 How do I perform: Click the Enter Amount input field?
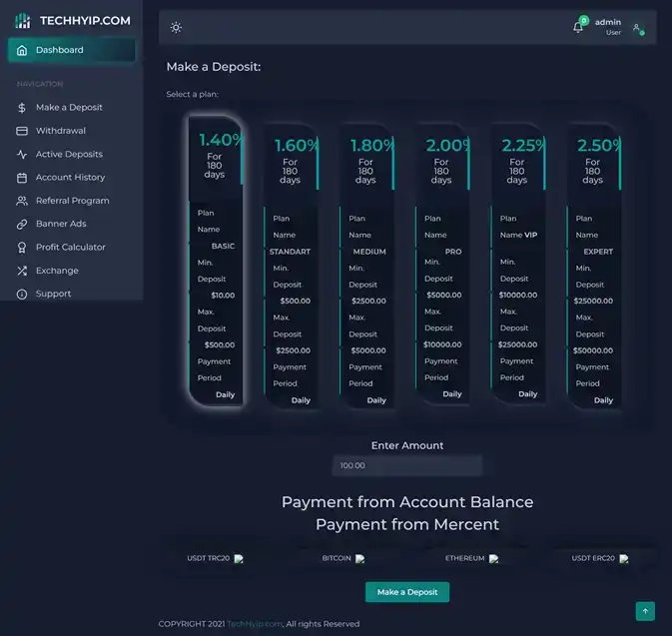(x=406, y=465)
